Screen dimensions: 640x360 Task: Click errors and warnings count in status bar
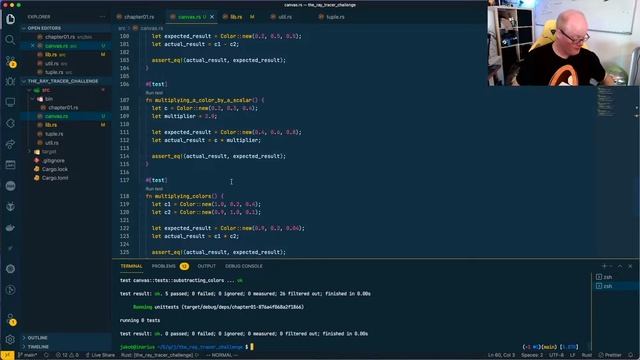[x=67, y=355]
